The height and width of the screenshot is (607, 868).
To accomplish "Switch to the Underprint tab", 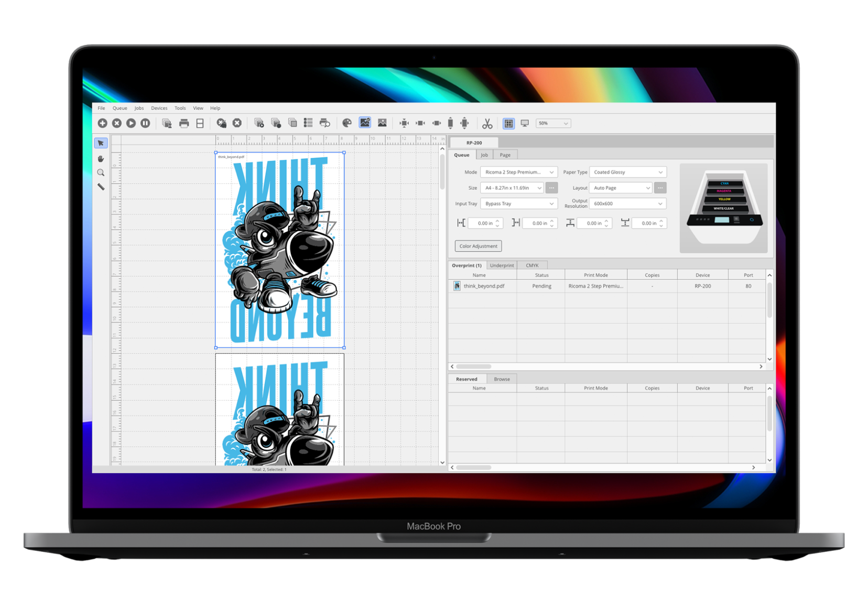I will (x=502, y=265).
